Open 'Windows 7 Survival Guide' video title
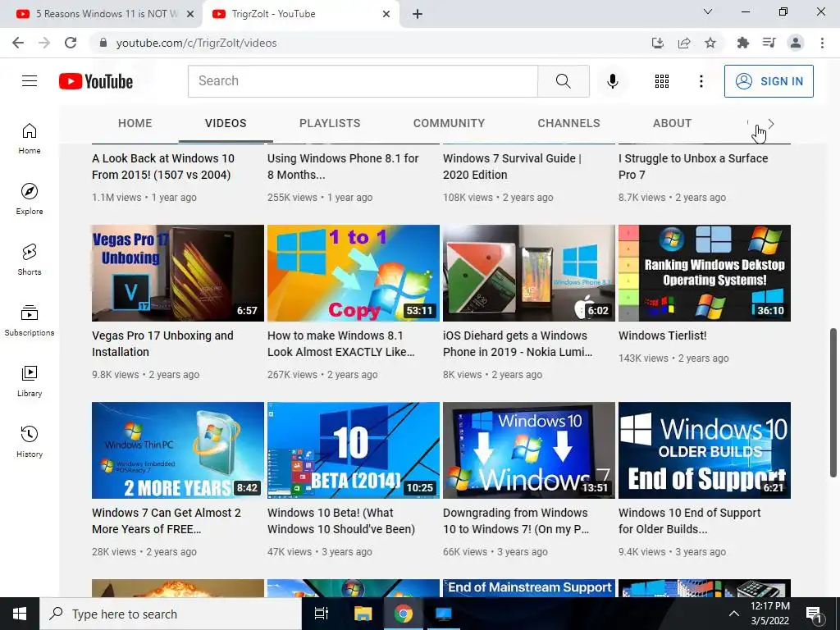The height and width of the screenshot is (630, 840). (x=512, y=167)
